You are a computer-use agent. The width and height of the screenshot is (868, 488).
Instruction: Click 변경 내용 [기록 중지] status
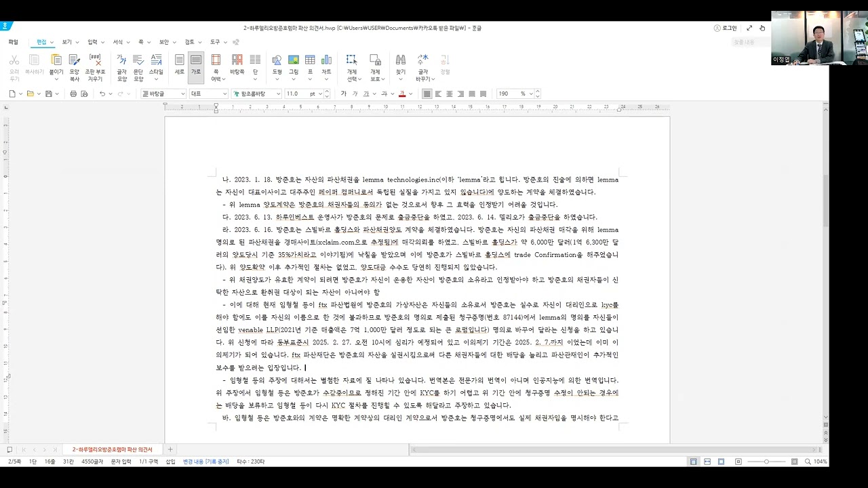tap(206, 462)
